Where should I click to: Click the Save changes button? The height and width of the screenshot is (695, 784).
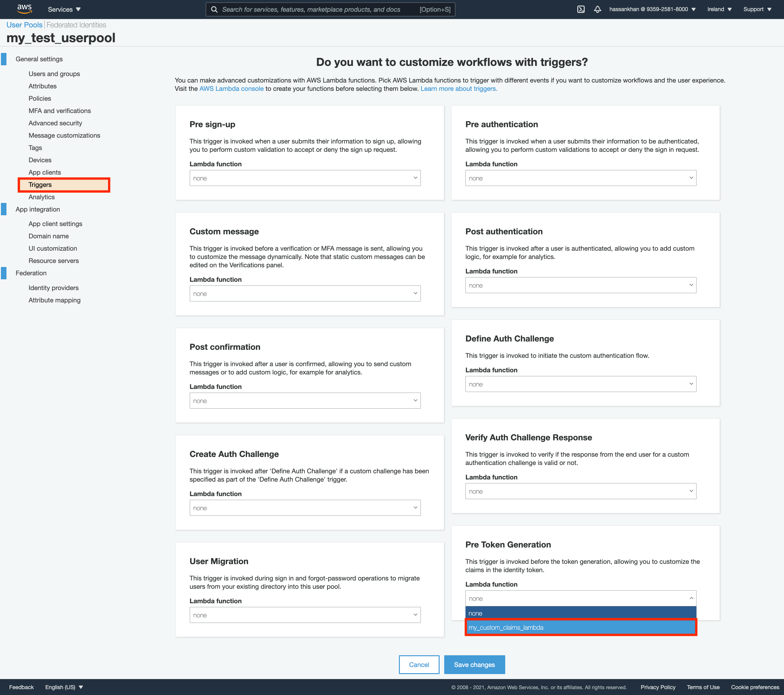474,665
